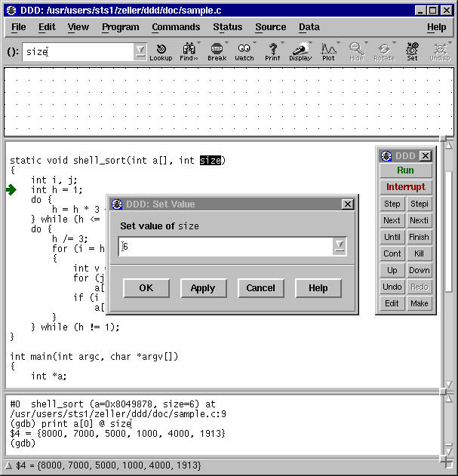
Task: Click the red Interrupt button
Action: pyautogui.click(x=405, y=187)
